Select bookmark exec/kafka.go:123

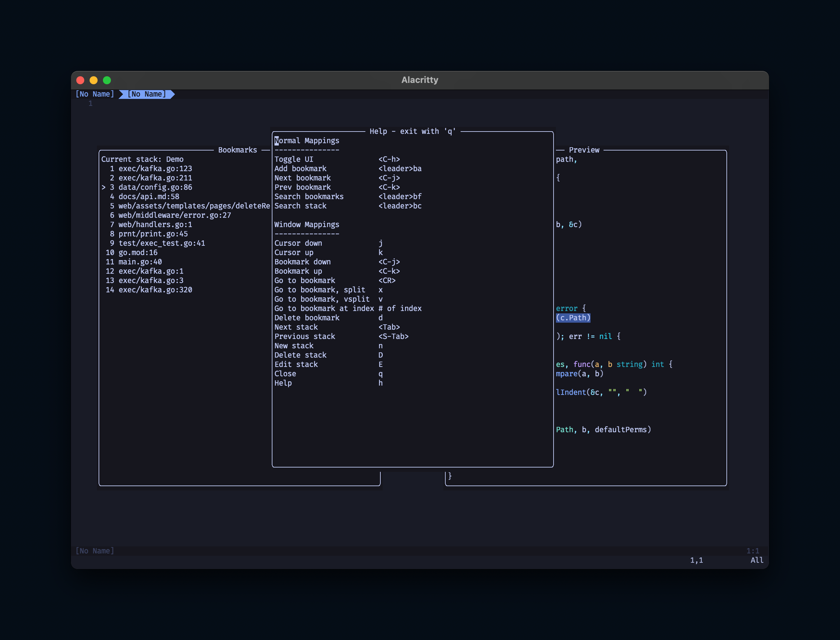[155, 168]
